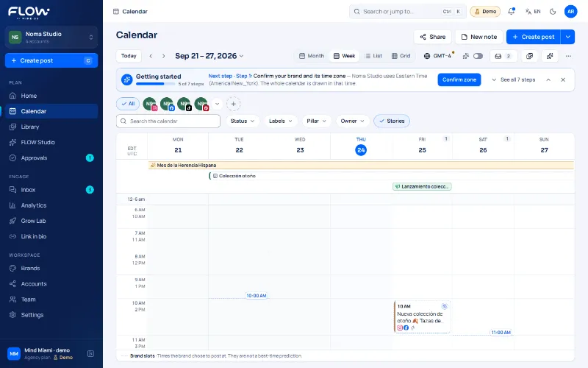Show more accounts chevron

(x=217, y=104)
